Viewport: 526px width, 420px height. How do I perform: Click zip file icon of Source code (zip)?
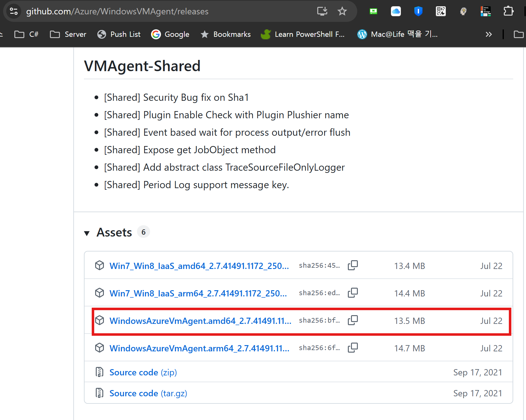tap(100, 372)
